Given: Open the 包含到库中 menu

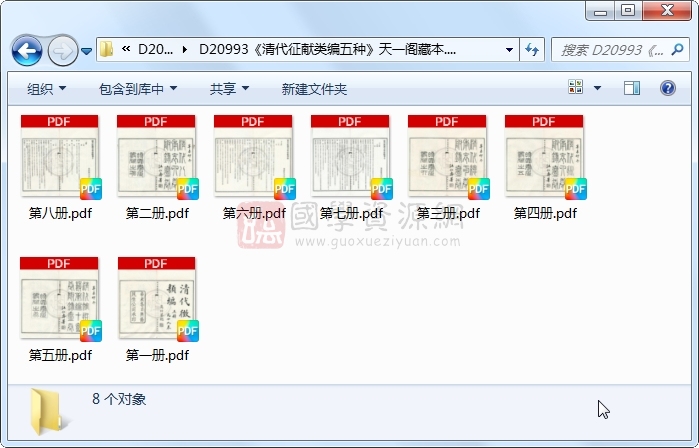Looking at the screenshot, I should pyautogui.click(x=138, y=89).
